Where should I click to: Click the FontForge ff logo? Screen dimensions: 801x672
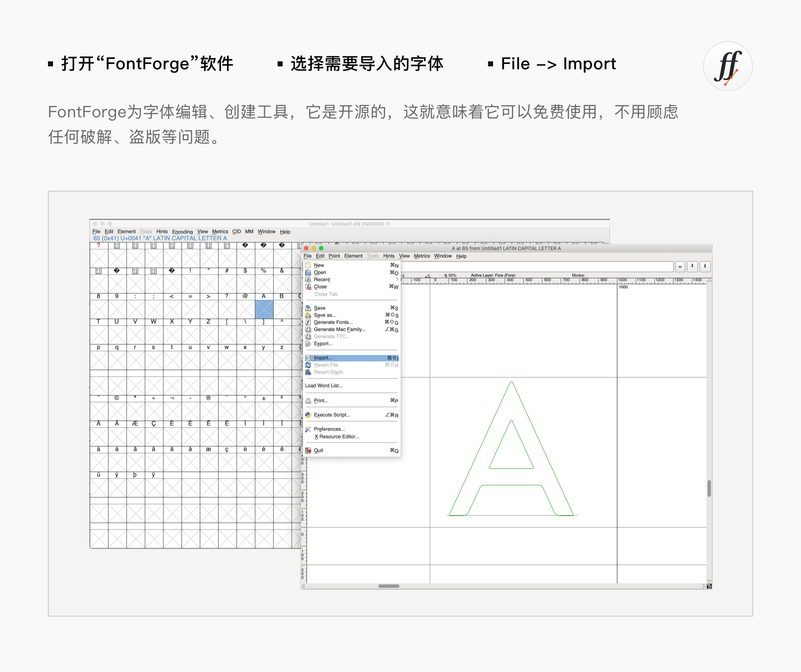(728, 66)
